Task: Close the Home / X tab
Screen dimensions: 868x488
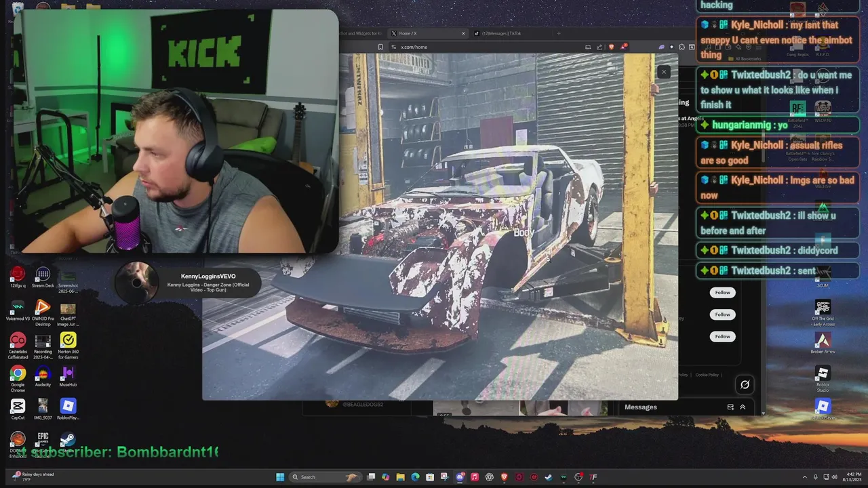Action: pos(463,33)
